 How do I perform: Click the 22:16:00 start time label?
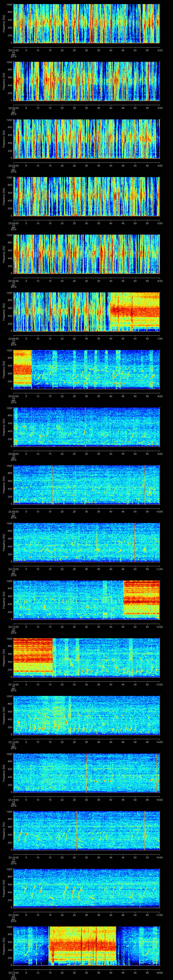(x=13, y=915)
